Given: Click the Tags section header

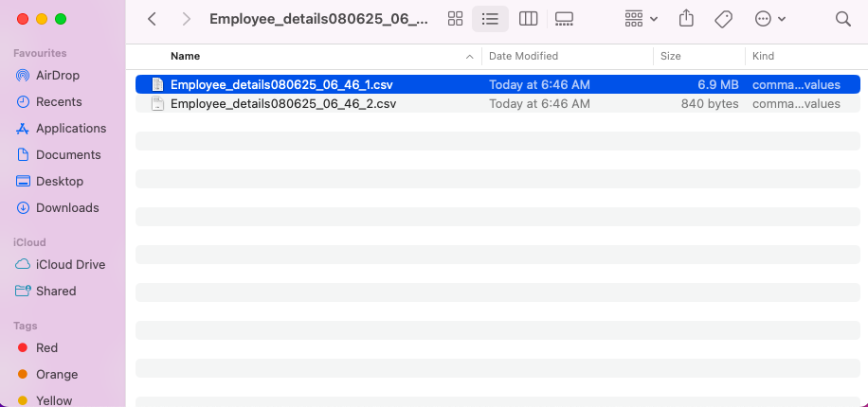Looking at the screenshot, I should coord(26,326).
